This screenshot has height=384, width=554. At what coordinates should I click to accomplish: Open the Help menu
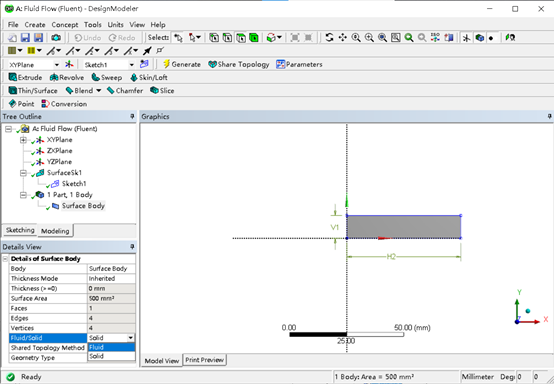tap(158, 25)
